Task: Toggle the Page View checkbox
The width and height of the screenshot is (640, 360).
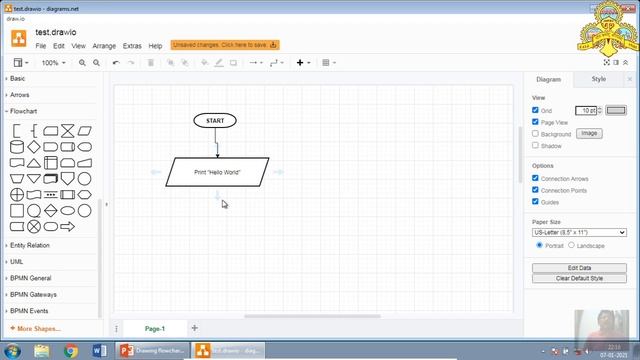Action: pyautogui.click(x=535, y=122)
